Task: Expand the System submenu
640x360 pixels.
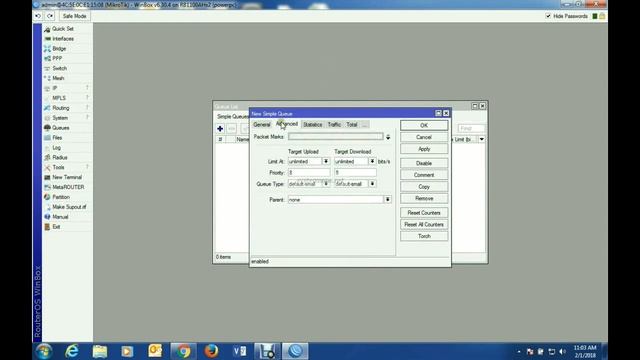Action: click(x=60, y=118)
